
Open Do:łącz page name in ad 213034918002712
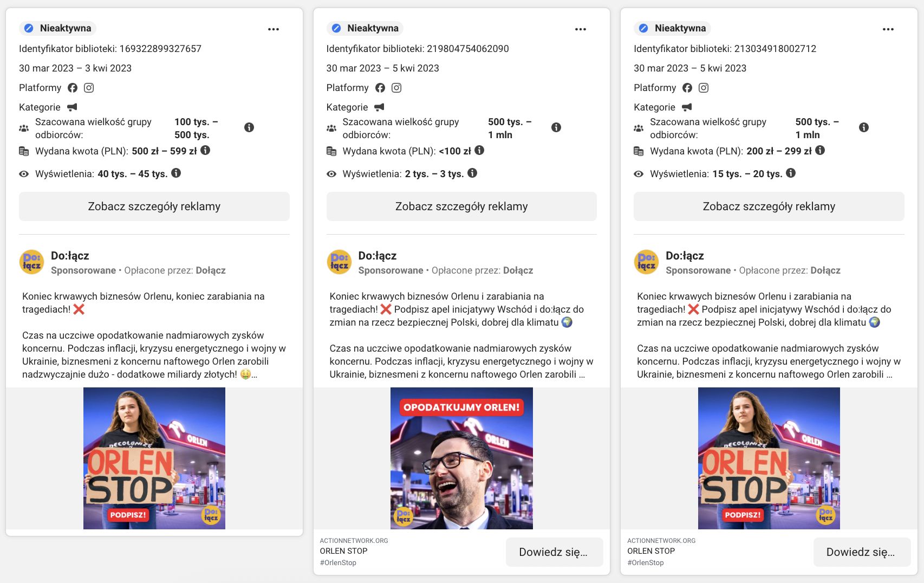pyautogui.click(x=685, y=256)
